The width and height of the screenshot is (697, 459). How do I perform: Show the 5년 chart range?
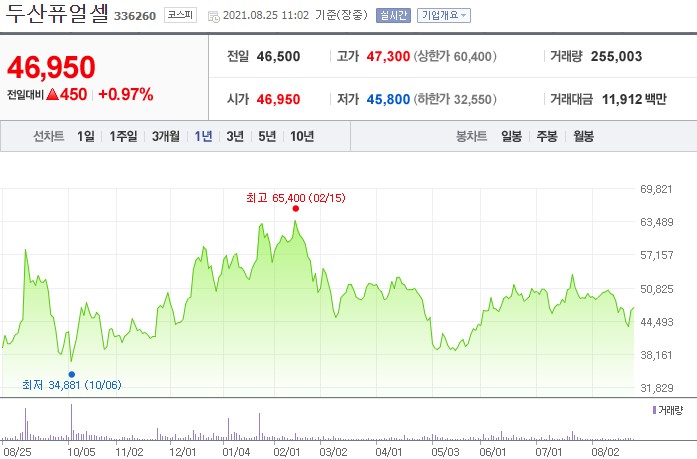coord(267,136)
